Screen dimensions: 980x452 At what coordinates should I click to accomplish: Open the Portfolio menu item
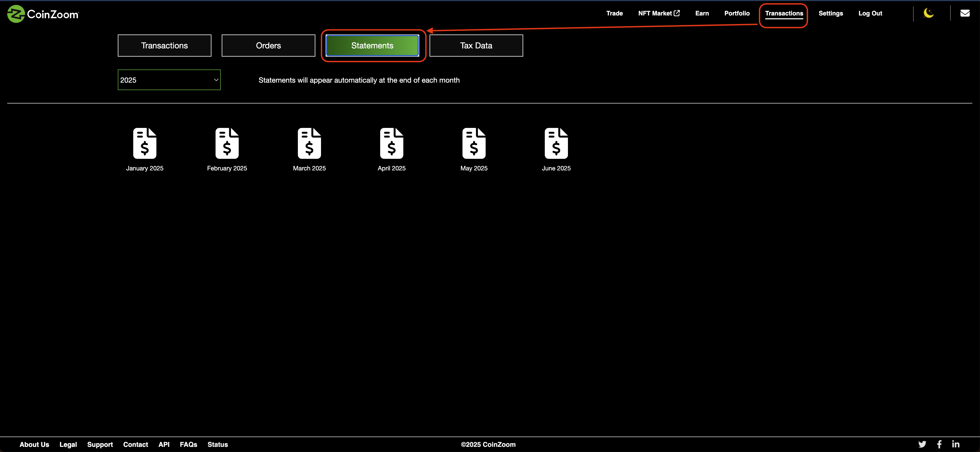point(736,13)
